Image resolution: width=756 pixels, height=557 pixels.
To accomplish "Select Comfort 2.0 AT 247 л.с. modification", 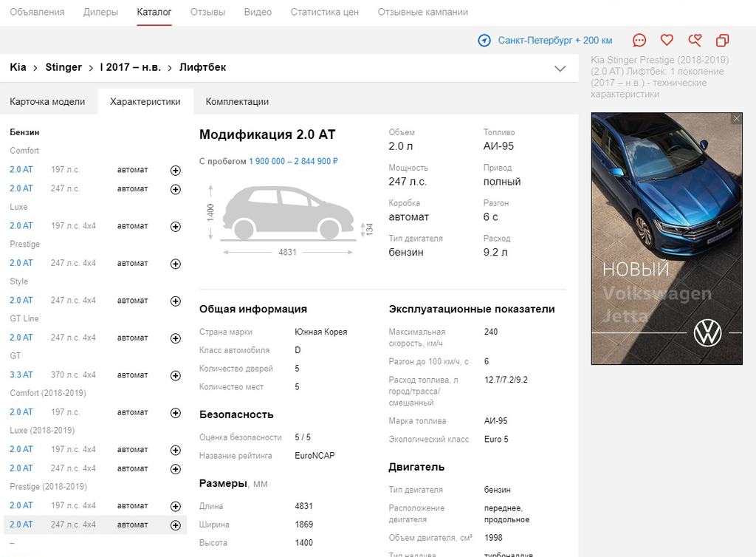I will click(x=21, y=188).
